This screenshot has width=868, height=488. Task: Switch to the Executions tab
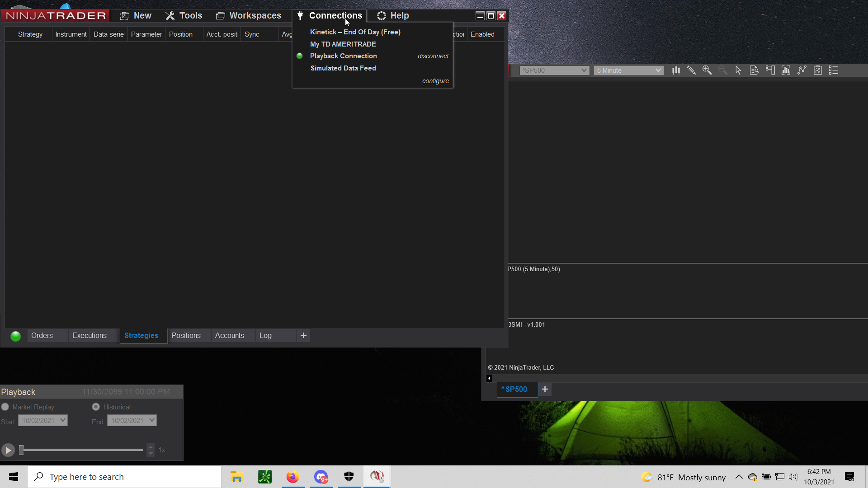pyautogui.click(x=90, y=336)
